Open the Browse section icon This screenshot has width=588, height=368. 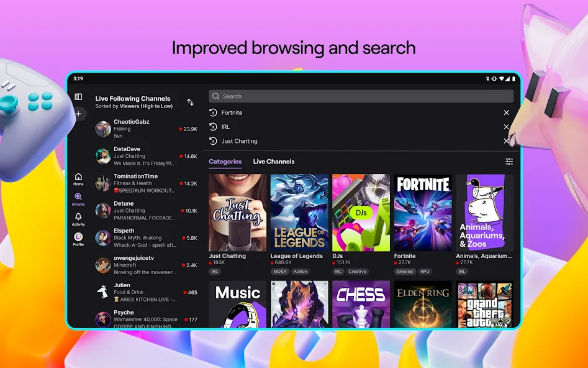78,198
